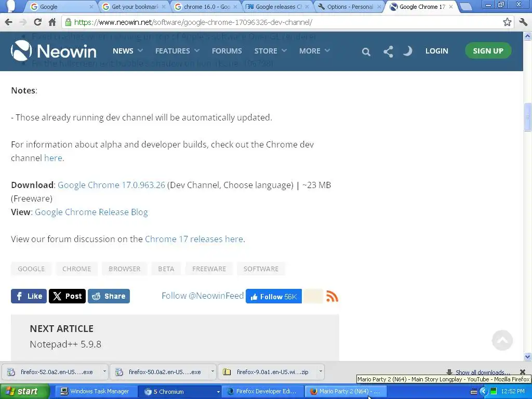Open the Notepad++ 5.9.8 next article

pyautogui.click(x=65, y=344)
